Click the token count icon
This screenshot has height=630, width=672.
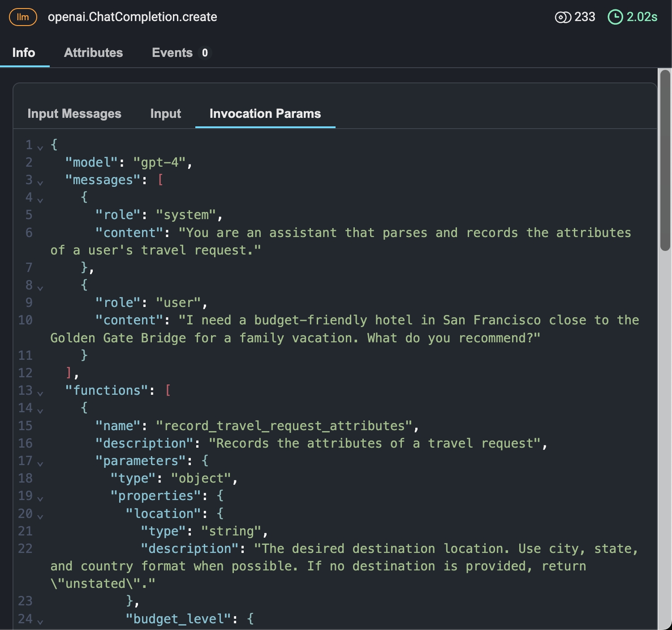[x=563, y=17]
